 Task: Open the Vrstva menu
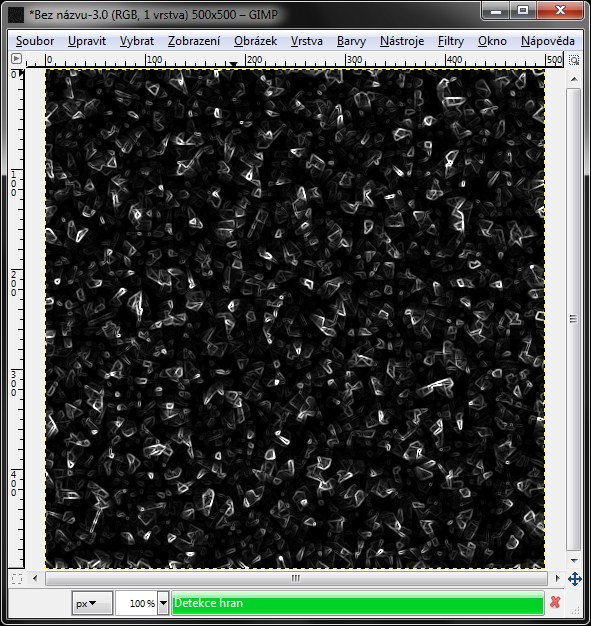point(306,41)
